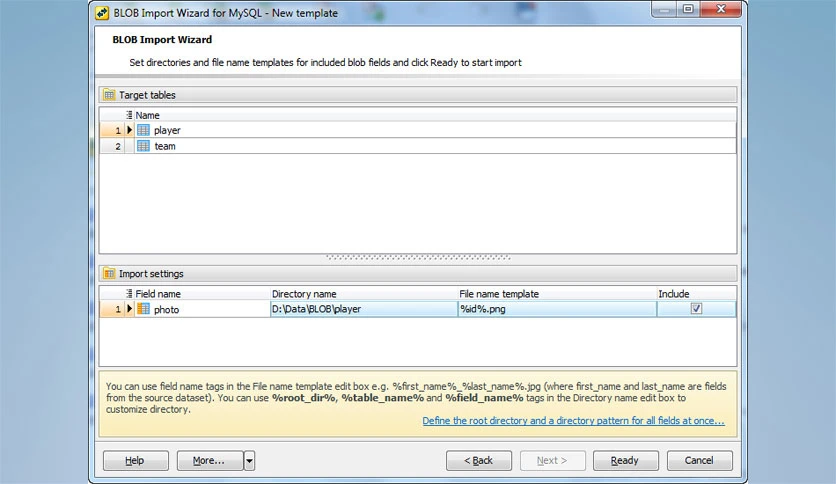Screen dimensions: 836x484
Task: Click the Ready button to start import
Action: tap(625, 461)
